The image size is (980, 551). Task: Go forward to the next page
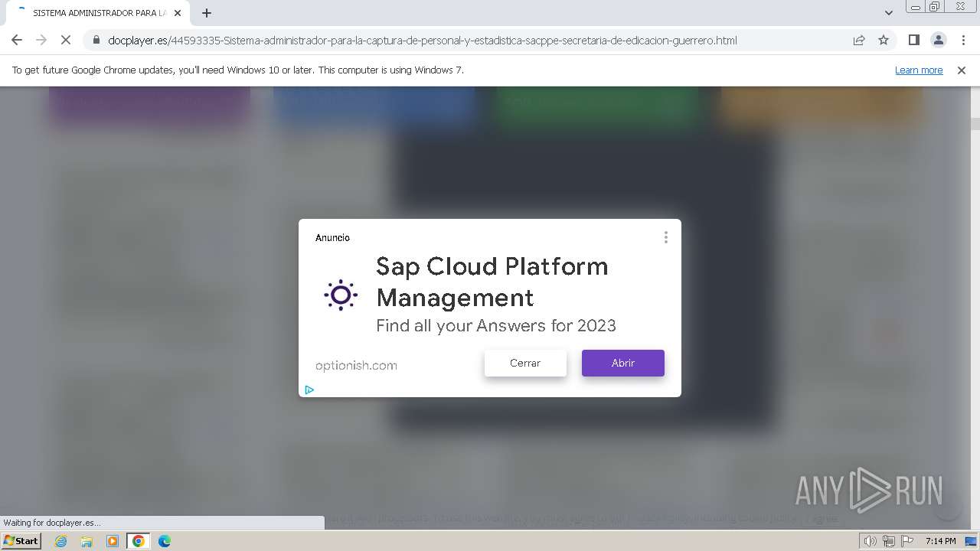[x=41, y=41]
